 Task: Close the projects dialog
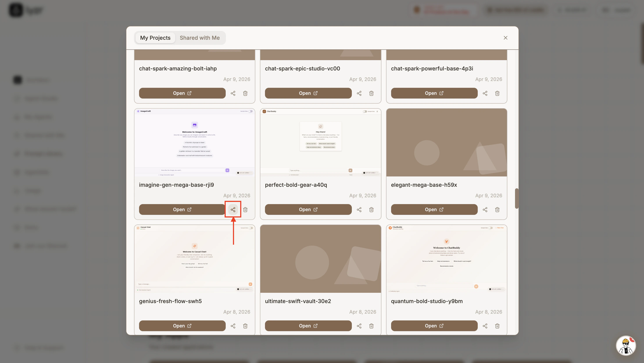(x=505, y=38)
